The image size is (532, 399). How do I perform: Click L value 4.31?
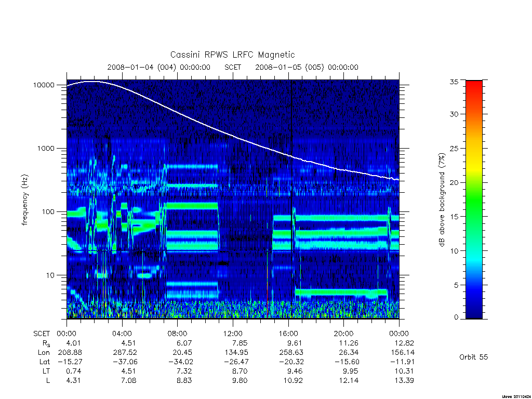pos(73,380)
